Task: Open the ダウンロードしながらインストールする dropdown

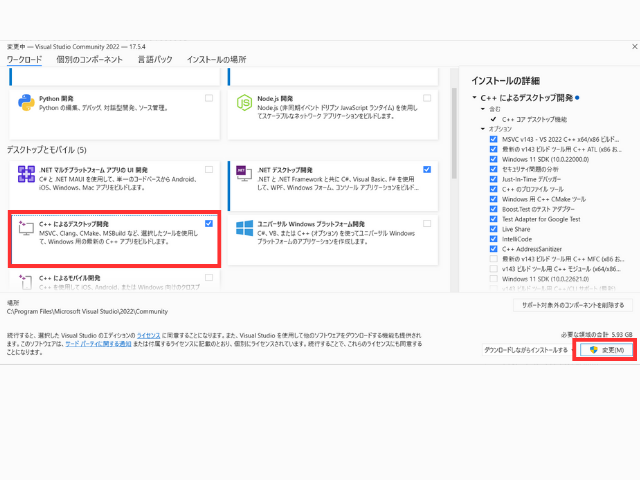Action: pos(528,350)
